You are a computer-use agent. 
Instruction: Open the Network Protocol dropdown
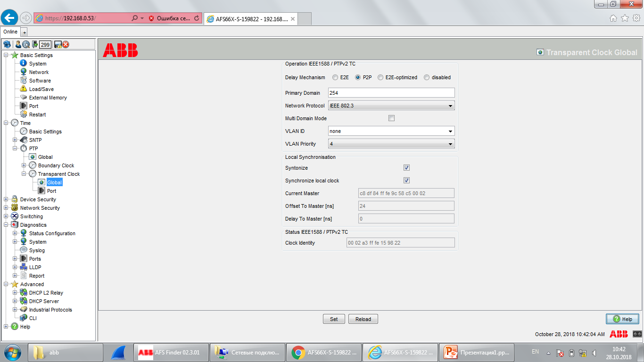tap(391, 106)
